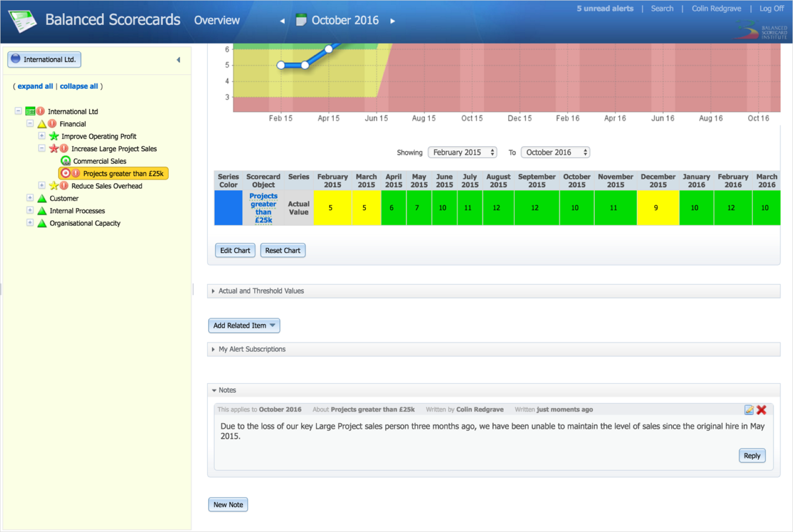793x532 pixels.
Task: Expand Actual and Threshold Values section
Action: click(493, 291)
